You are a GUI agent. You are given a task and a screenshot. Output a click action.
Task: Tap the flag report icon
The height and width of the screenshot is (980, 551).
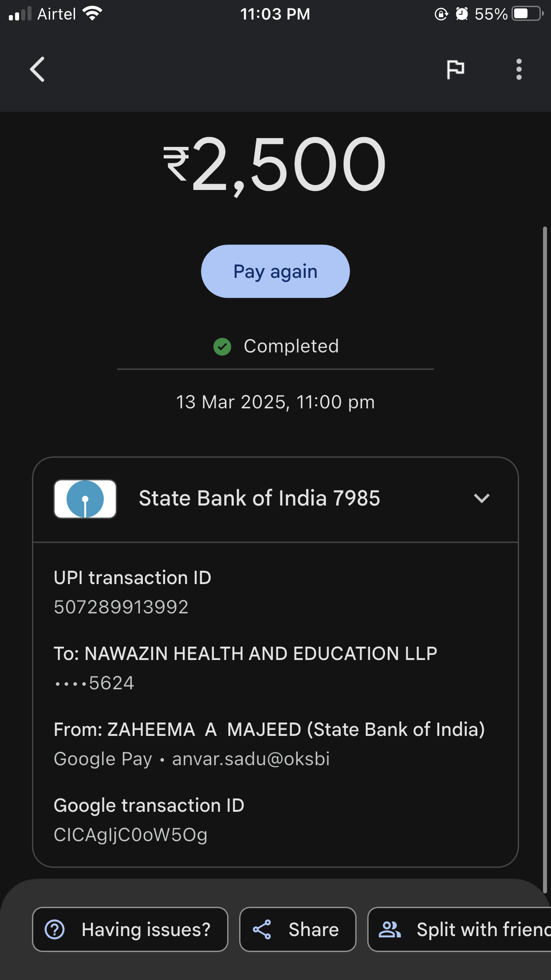click(455, 69)
